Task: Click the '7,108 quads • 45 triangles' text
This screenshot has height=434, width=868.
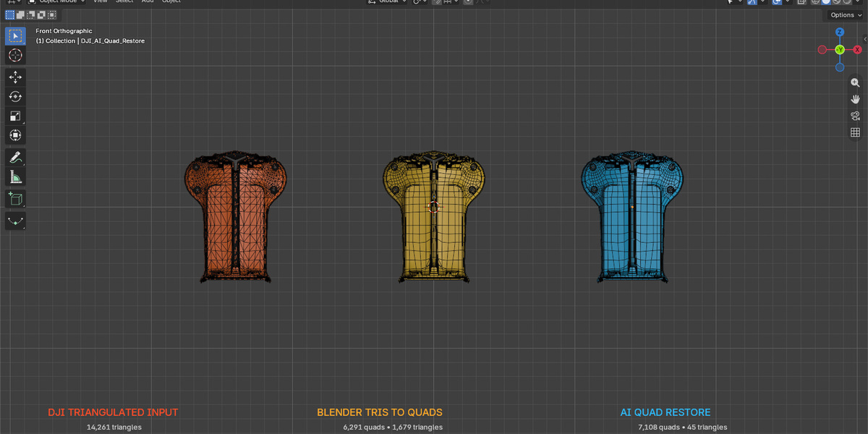Action: pyautogui.click(x=683, y=427)
